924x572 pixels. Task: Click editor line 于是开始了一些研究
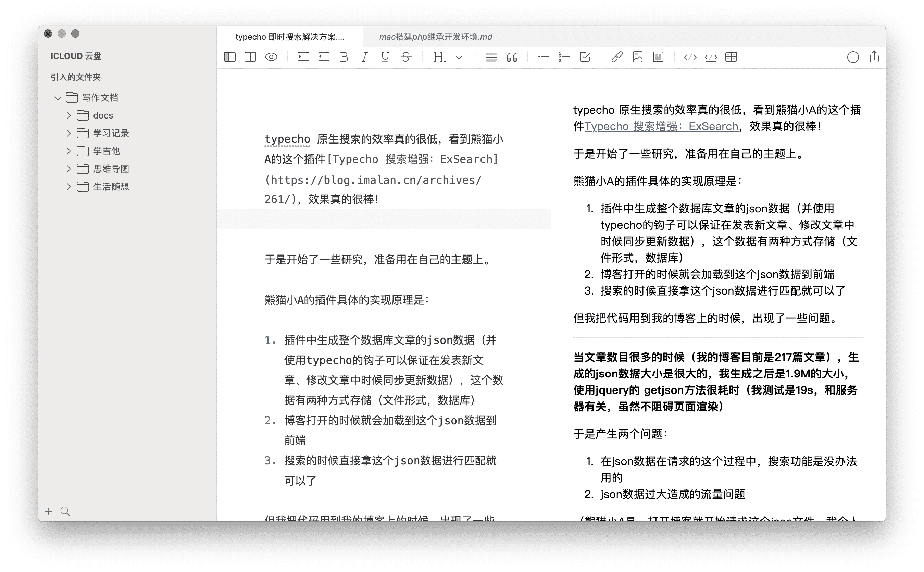pos(378,260)
